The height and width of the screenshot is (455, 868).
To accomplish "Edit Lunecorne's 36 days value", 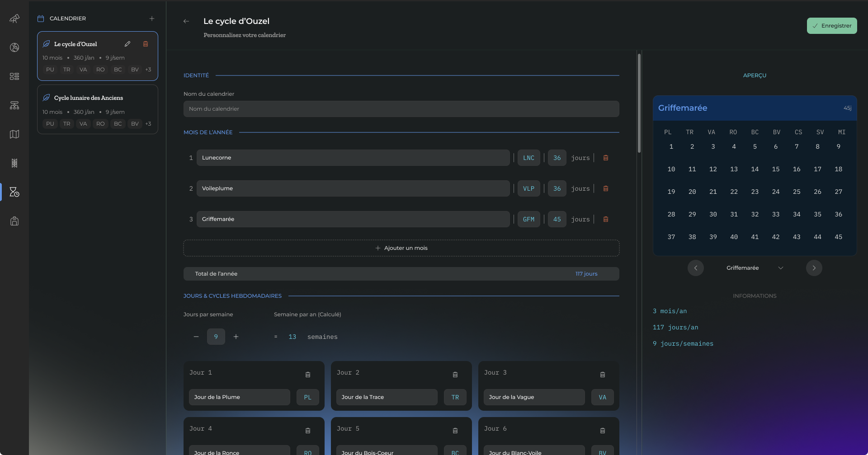I will pos(557,158).
